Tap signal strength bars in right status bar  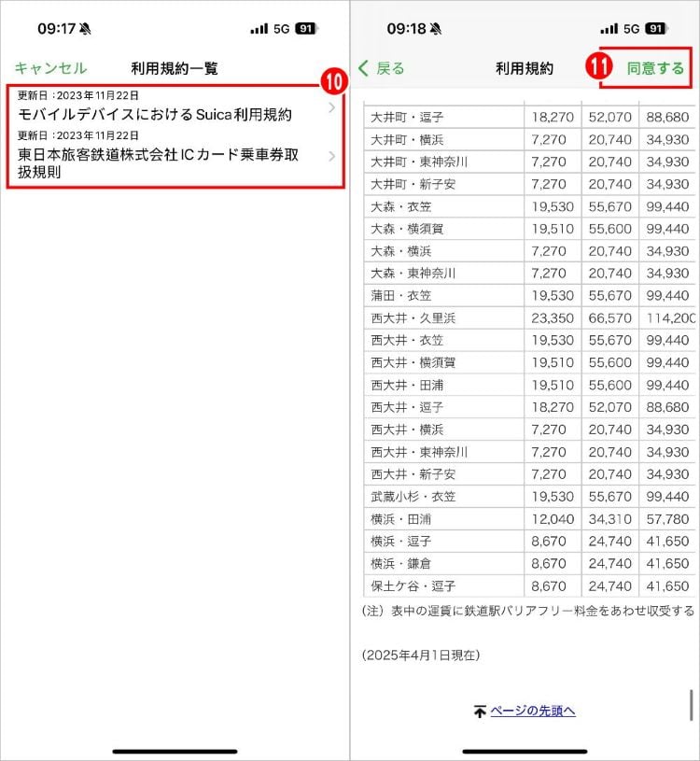pos(609,29)
